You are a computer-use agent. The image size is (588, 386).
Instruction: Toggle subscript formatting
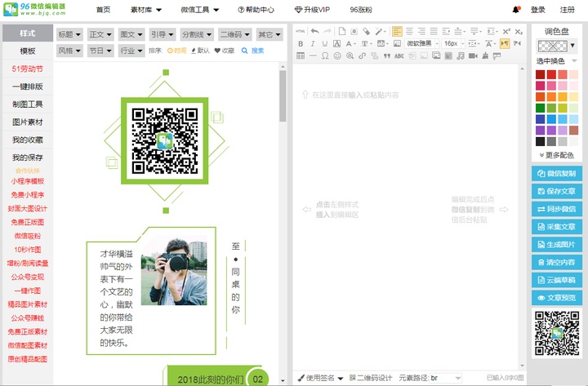[x=519, y=32]
